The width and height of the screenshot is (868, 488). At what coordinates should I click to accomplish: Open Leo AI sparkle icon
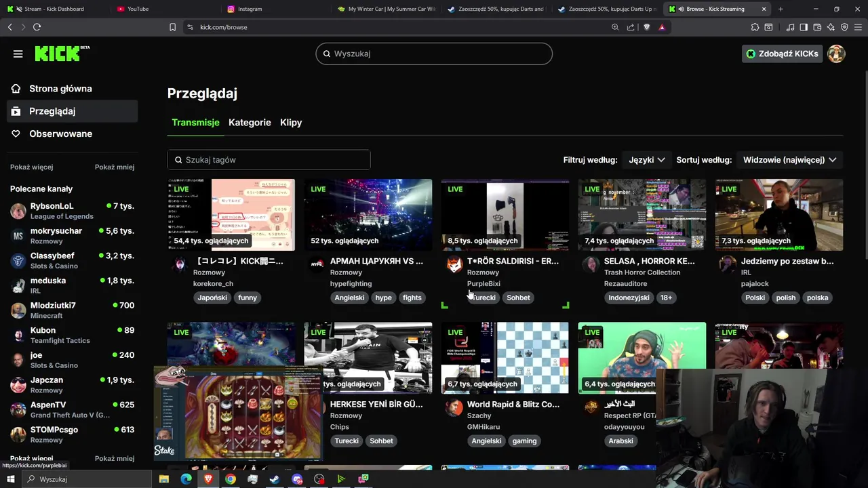[x=831, y=27]
